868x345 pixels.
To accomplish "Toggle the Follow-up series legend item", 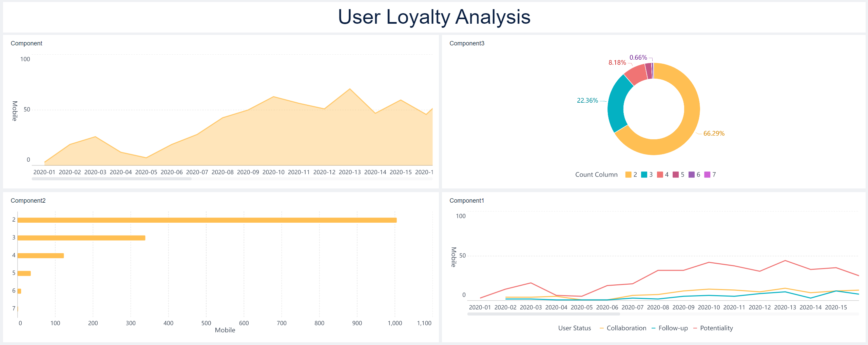I will point(670,328).
